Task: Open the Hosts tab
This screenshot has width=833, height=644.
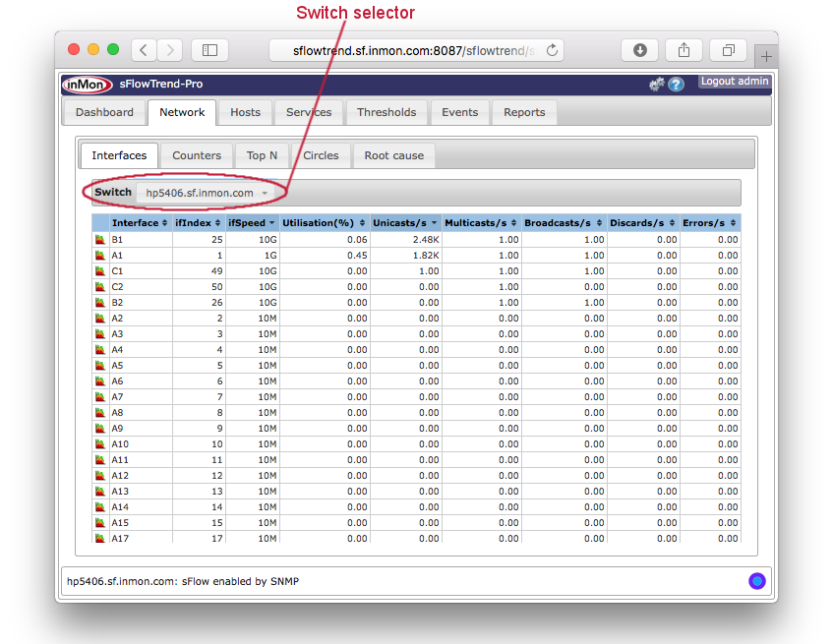Action: tap(246, 112)
